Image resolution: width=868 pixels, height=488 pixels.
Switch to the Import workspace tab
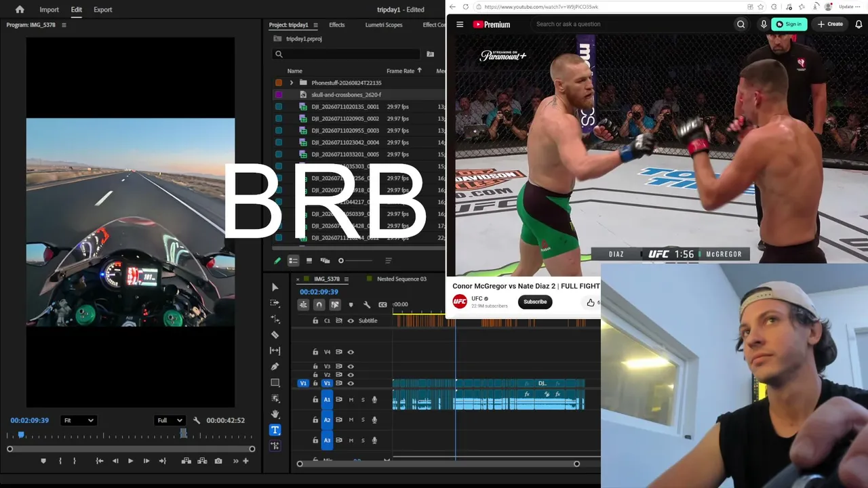point(49,9)
